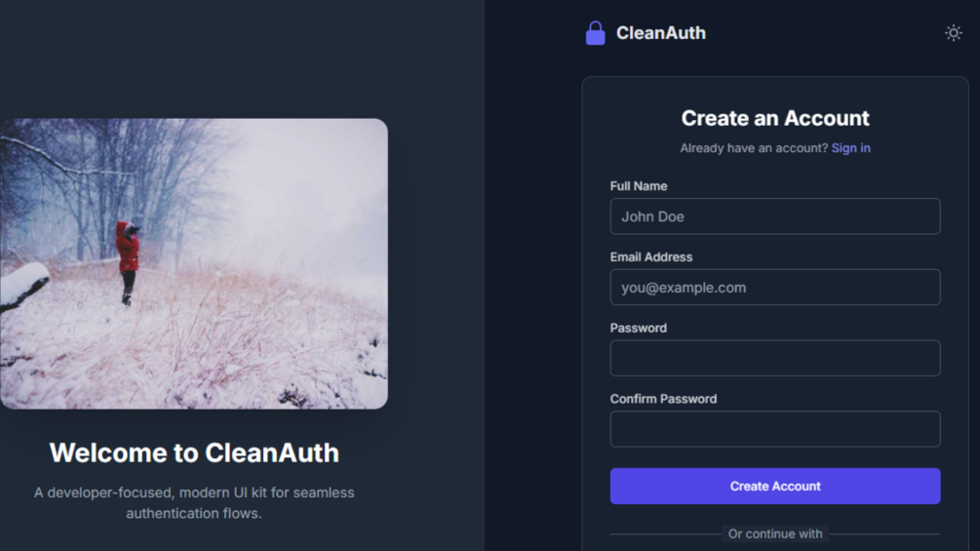This screenshot has height=551, width=980.
Task: Click the snowy field photo thumbnail
Action: point(194,263)
